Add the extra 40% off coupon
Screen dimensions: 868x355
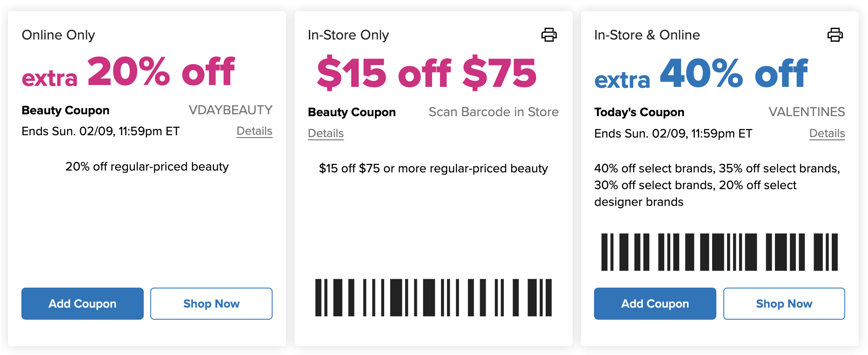[x=655, y=303]
